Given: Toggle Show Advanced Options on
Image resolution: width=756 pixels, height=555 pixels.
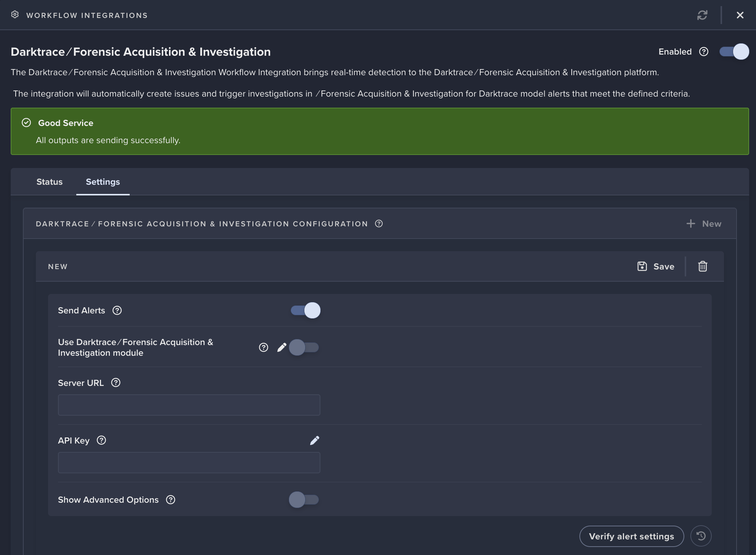Looking at the screenshot, I should pos(304,500).
